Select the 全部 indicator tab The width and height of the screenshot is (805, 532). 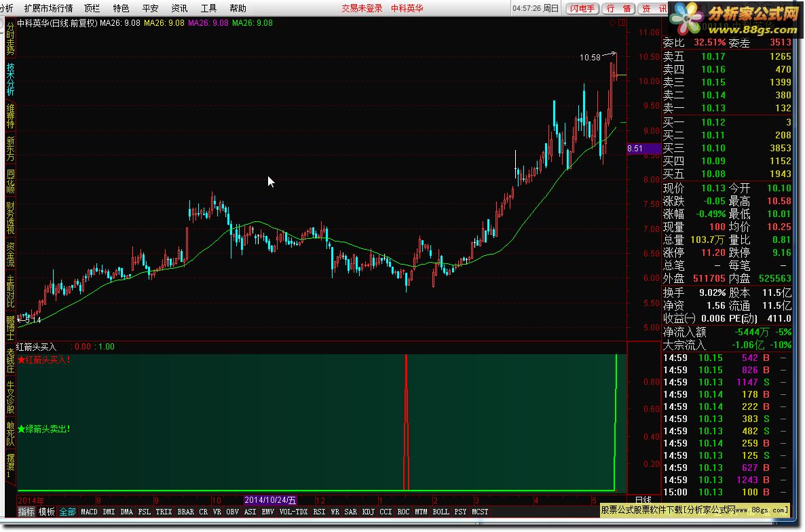pos(67,512)
